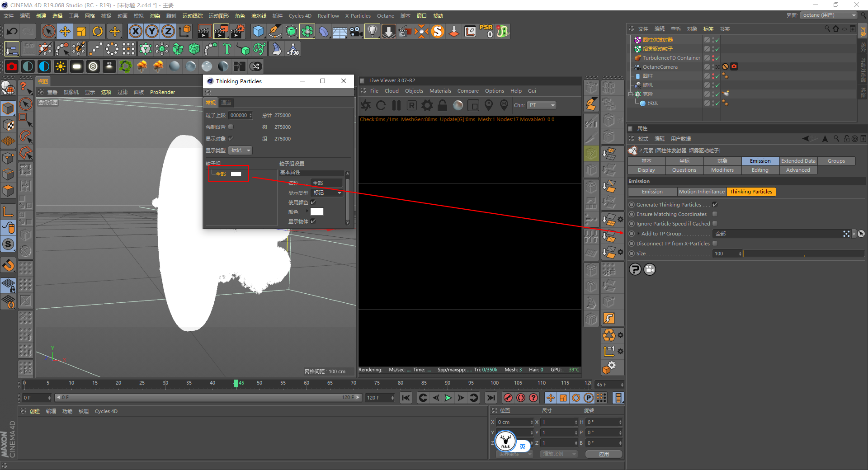Image resolution: width=868 pixels, height=470 pixels.
Task: Enable Disconnect TP from X-Particles checkbox
Action: tap(715, 244)
